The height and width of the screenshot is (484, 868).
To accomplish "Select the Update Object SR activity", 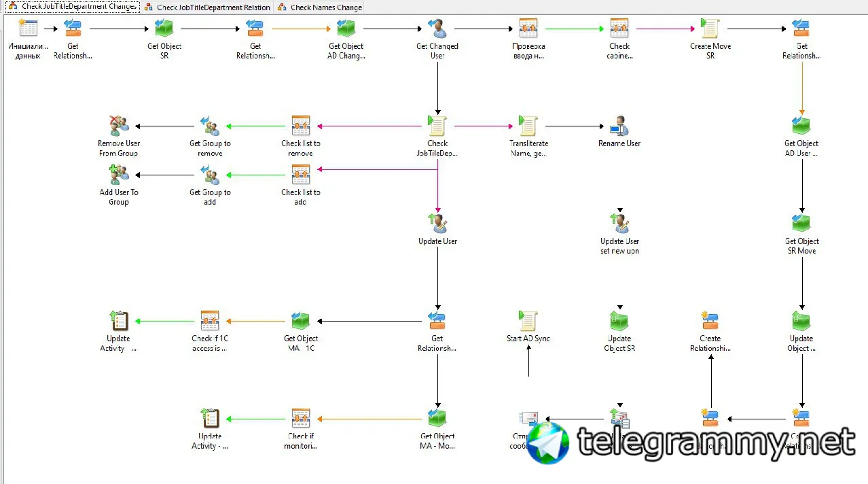I will (619, 332).
